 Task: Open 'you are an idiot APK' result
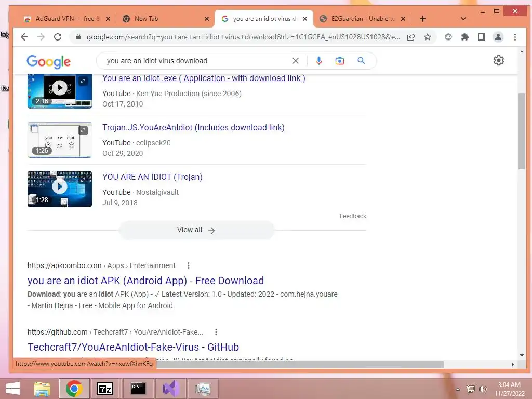coord(145,281)
